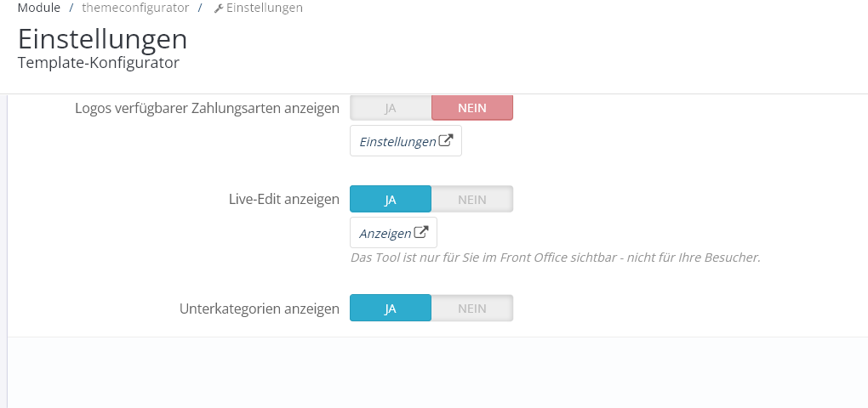This screenshot has height=408, width=868.
Task: Open themeconfigurator breadcrumb link
Action: (135, 8)
